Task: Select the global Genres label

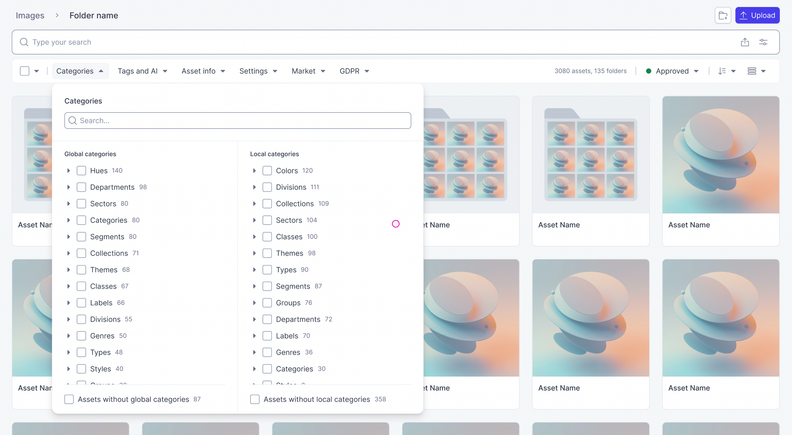Action: tap(102, 336)
